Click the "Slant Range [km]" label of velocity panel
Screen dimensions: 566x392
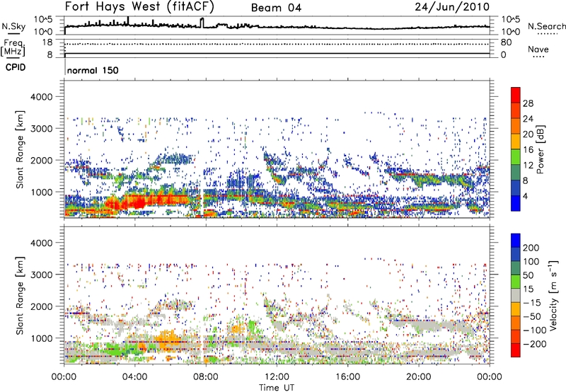pos(20,296)
